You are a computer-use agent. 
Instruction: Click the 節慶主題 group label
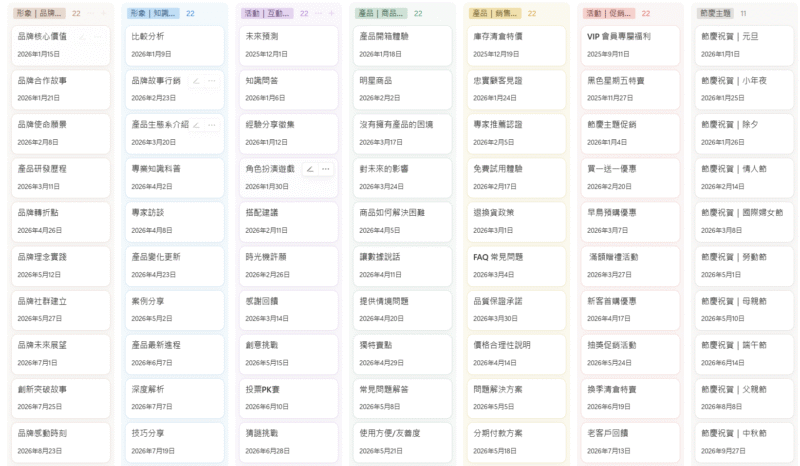715,13
